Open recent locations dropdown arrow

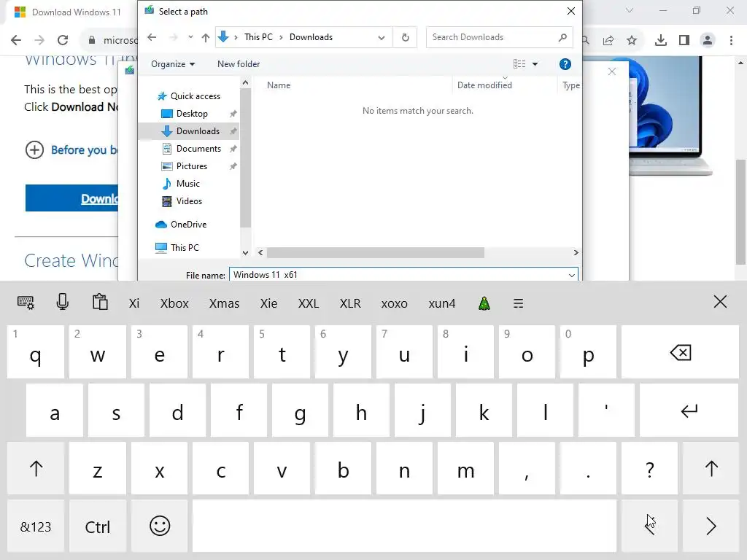[190, 37]
